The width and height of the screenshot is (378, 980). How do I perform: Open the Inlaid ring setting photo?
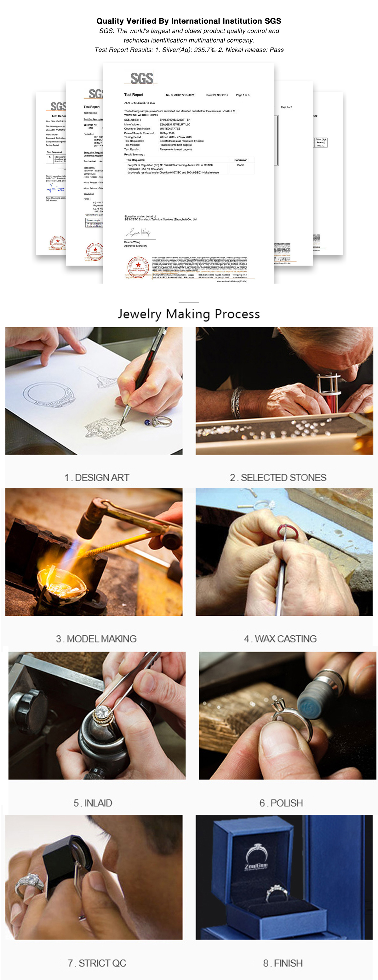[x=97, y=716]
